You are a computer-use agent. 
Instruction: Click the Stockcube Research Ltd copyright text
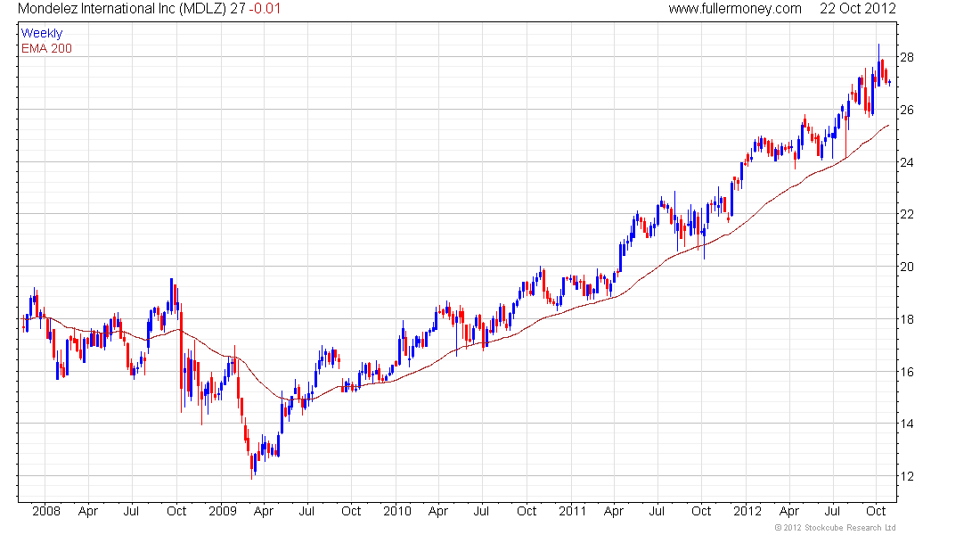(835, 528)
